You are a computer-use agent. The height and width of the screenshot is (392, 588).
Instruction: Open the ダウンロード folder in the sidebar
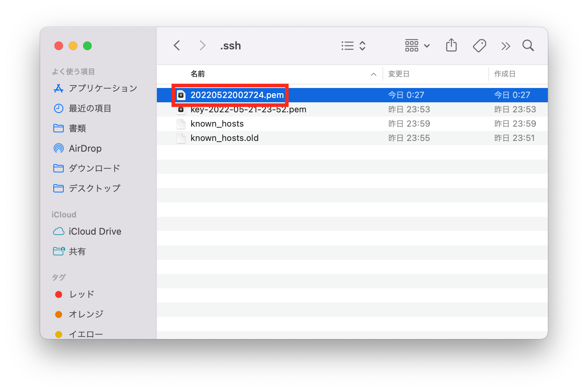pyautogui.click(x=94, y=168)
